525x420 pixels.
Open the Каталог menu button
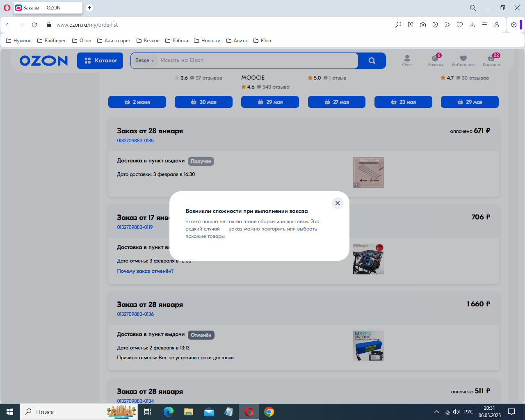coord(100,61)
